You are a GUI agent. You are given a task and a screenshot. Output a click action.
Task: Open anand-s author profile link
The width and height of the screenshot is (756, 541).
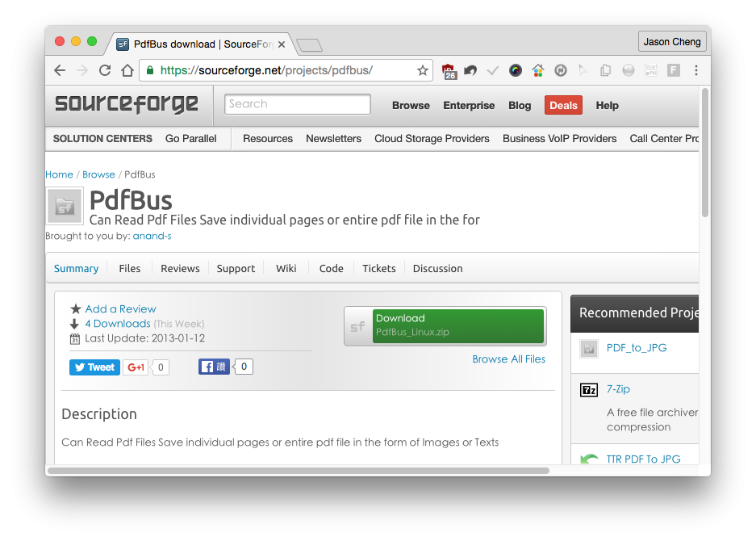152,236
